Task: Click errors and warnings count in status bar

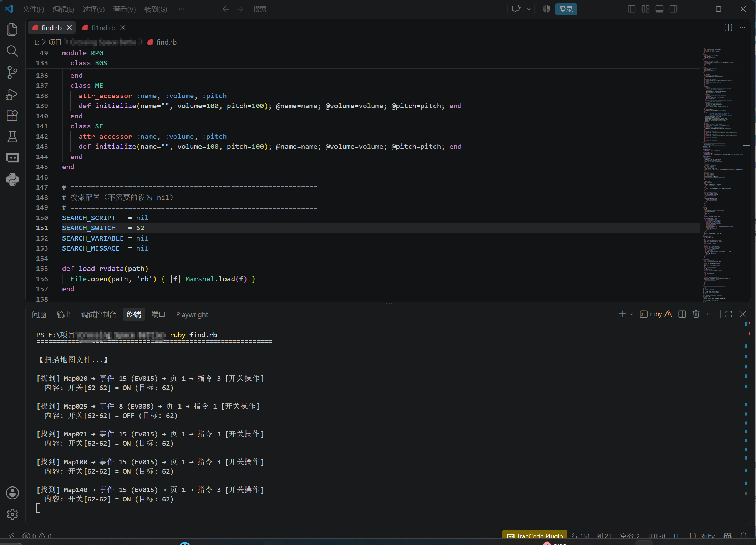Action: [x=37, y=536]
